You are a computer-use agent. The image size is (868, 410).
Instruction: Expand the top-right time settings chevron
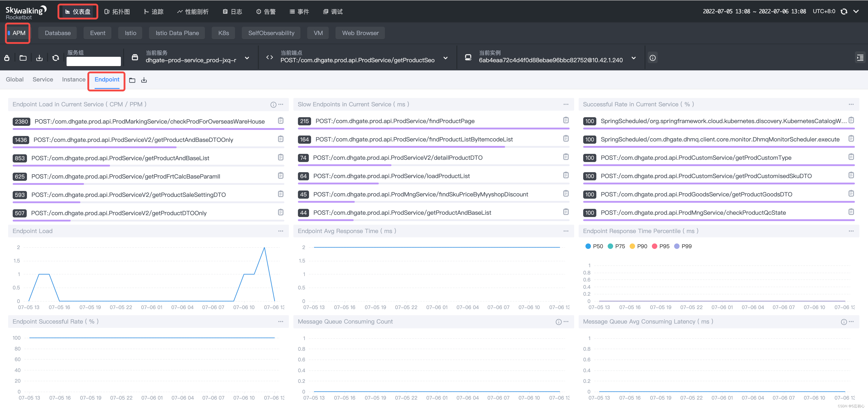tap(856, 12)
